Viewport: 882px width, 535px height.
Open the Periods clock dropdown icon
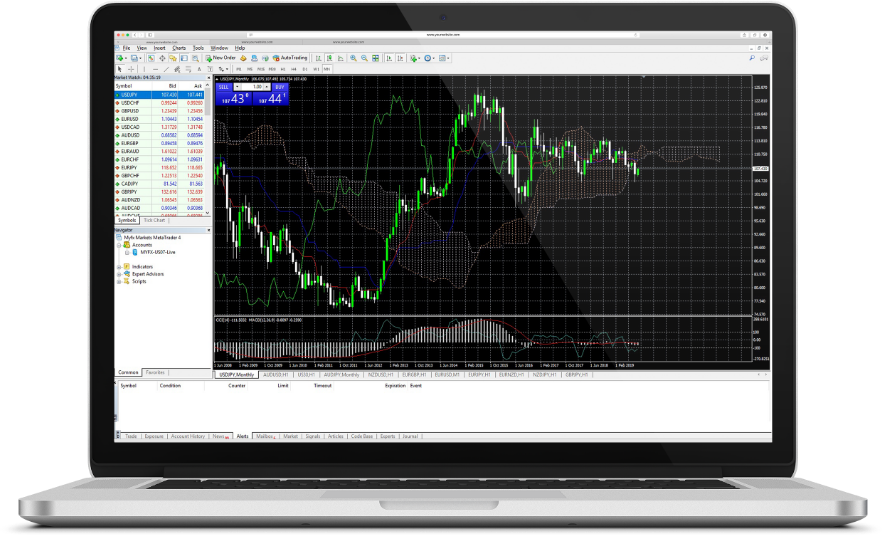[x=429, y=58]
